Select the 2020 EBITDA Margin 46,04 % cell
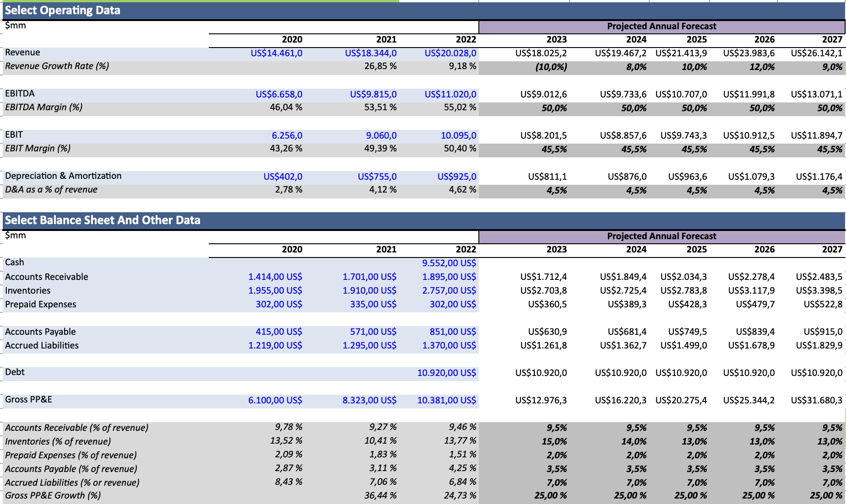 coord(286,107)
